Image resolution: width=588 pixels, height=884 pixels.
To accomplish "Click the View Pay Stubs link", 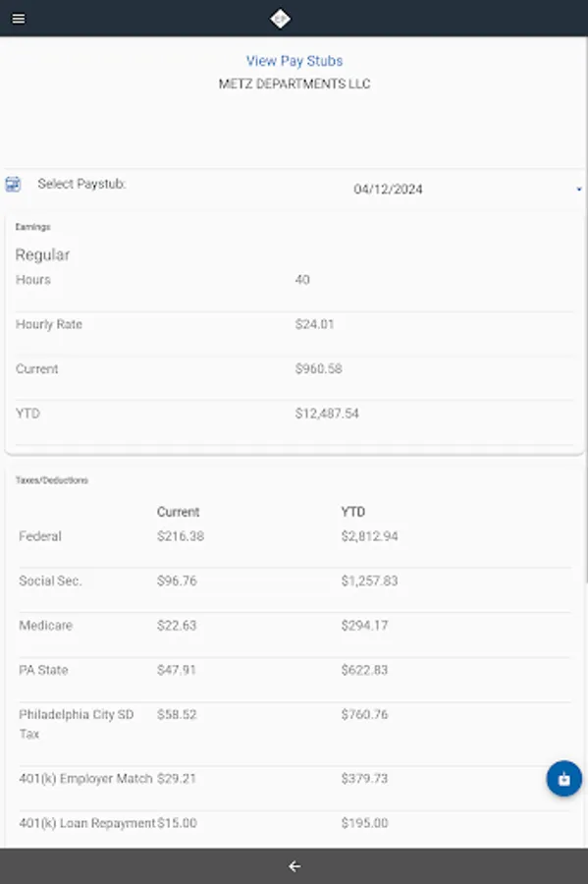I will [x=294, y=61].
